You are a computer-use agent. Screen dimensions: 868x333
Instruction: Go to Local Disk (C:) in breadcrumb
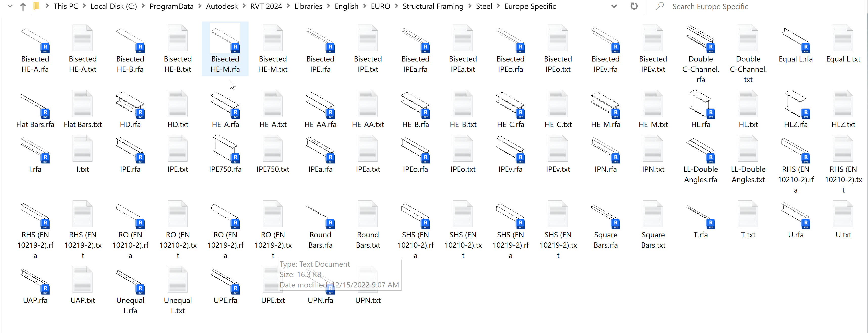114,6
